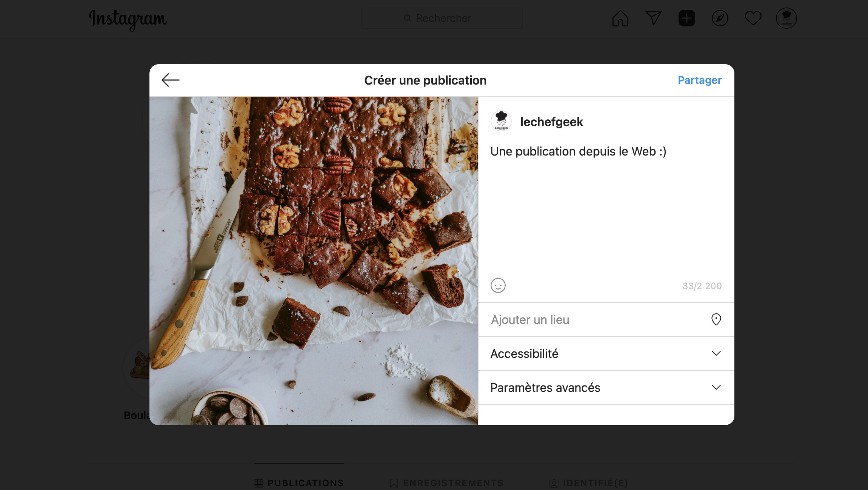The image size is (868, 490).
Task: Click the Rechercher search field
Action: [x=442, y=18]
